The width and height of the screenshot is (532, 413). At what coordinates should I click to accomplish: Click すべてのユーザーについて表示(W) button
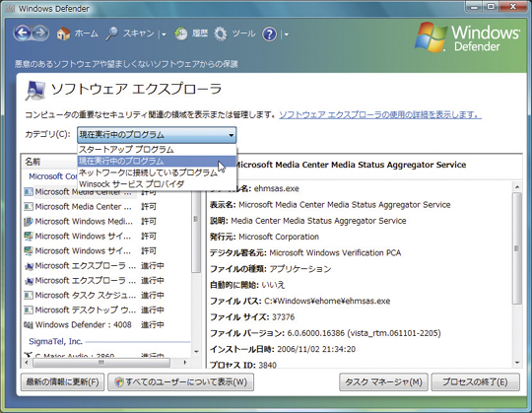pyautogui.click(x=180, y=382)
